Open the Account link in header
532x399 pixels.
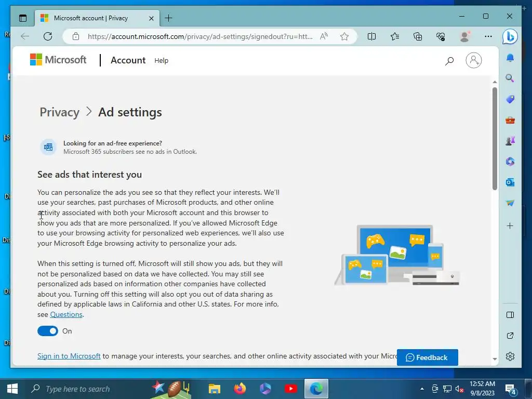[128, 60]
